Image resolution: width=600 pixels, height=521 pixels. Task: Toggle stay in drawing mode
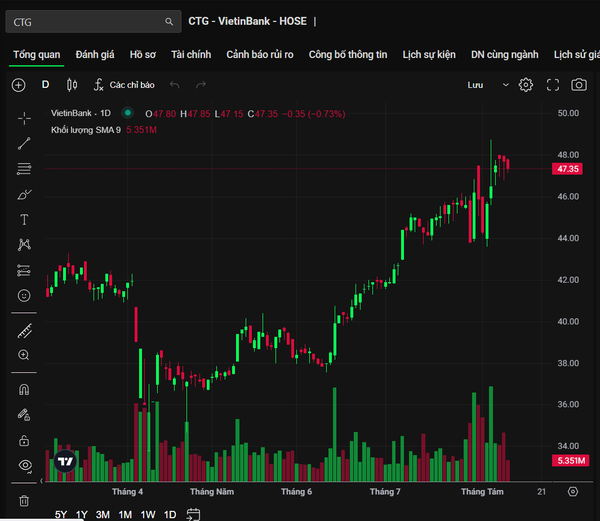[x=24, y=415]
